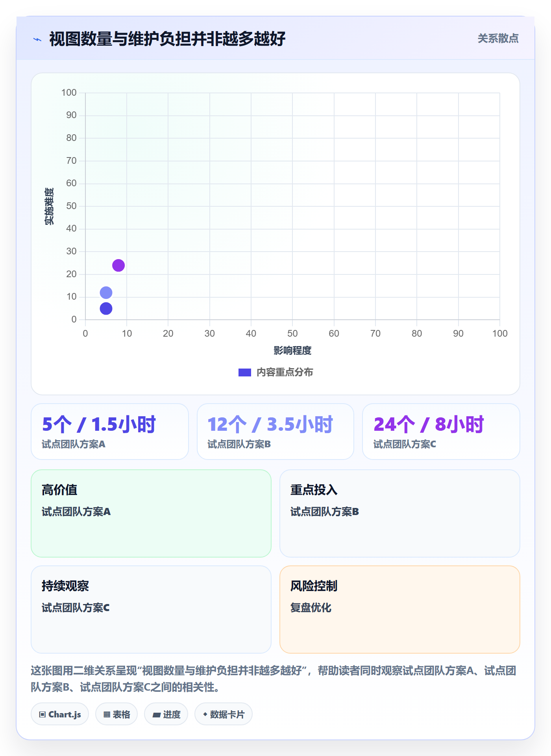This screenshot has height=756, width=551.
Task: Click the y-axis tick label 100
Action: click(x=69, y=93)
